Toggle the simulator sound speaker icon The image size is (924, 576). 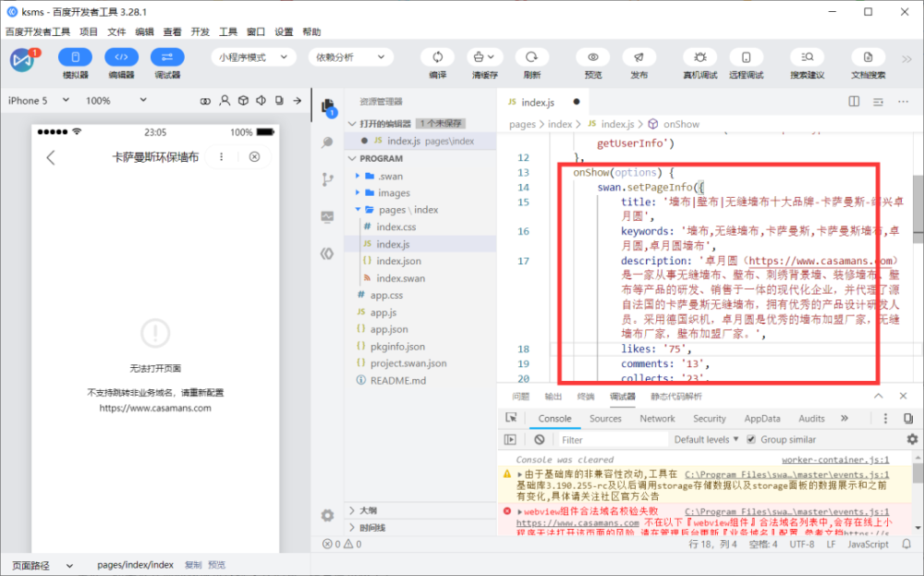click(261, 101)
